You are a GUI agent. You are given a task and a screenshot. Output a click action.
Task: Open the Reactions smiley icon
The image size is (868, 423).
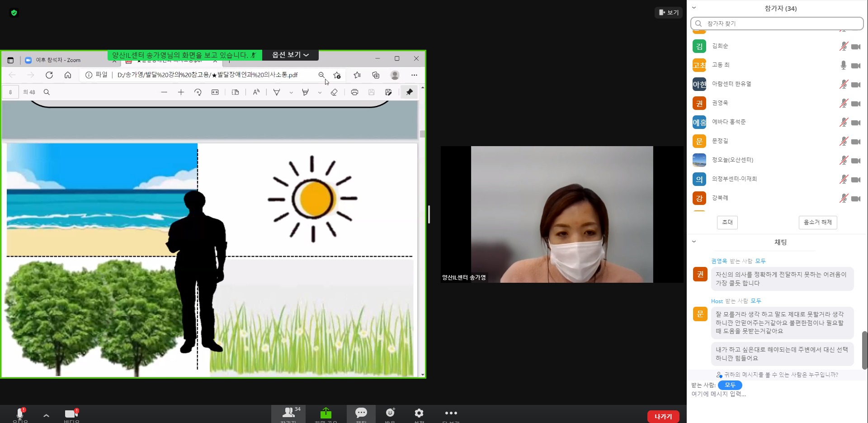pyautogui.click(x=390, y=413)
